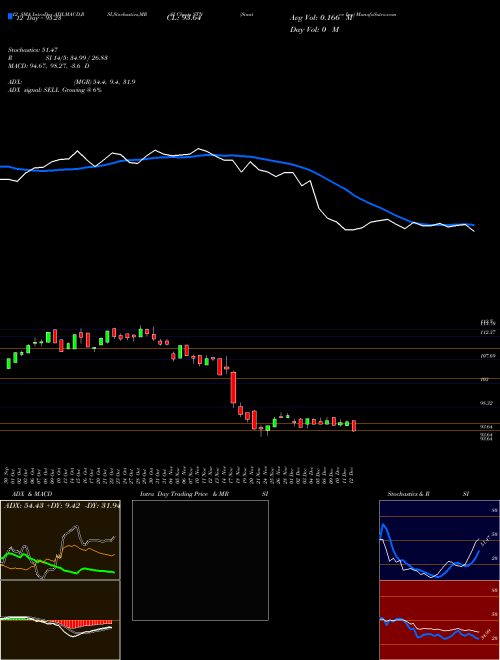Click the ADX indicator chart panel
Viewport: 500px width, 660px height.
[x=60, y=540]
